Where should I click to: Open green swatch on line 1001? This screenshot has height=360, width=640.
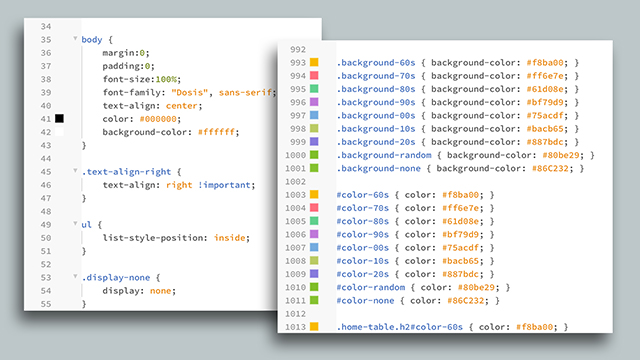click(x=314, y=168)
